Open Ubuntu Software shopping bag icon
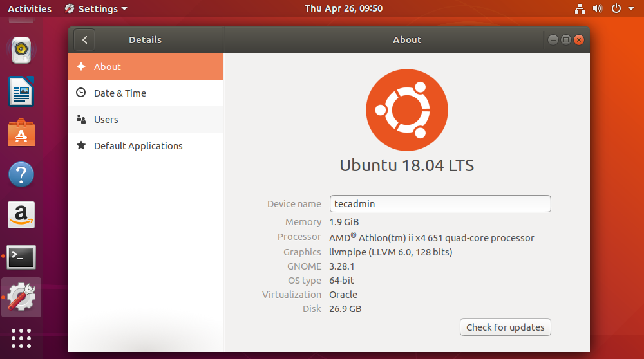This screenshot has width=644, height=359. (21, 133)
